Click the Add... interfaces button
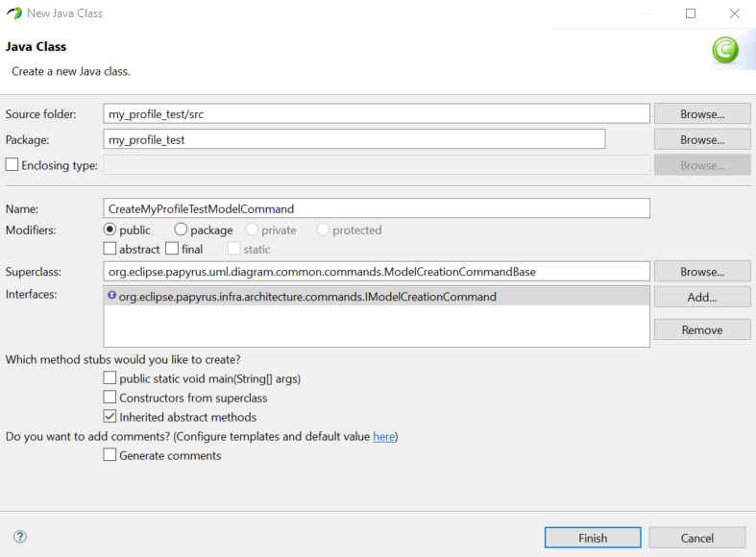Viewport: 756px width, 557px height. point(702,298)
